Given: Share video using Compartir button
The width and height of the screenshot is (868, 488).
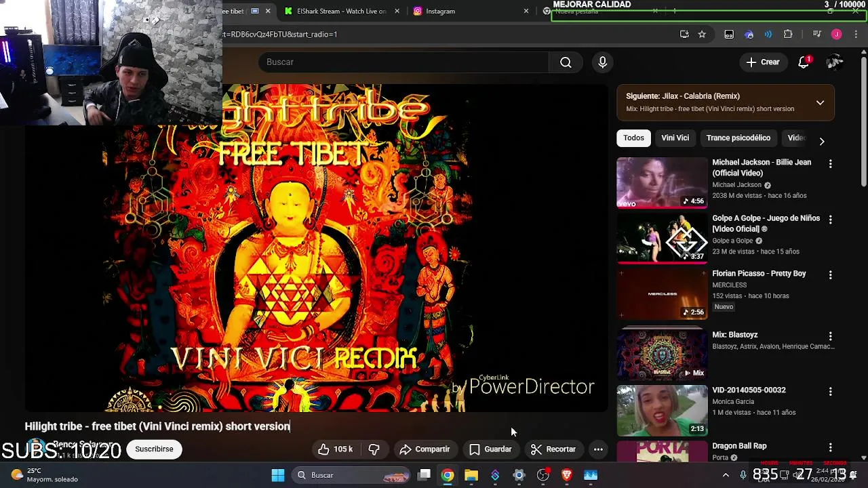Looking at the screenshot, I should point(425,449).
